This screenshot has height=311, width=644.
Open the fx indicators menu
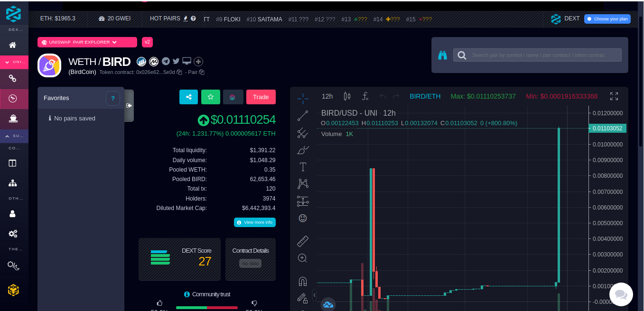[x=365, y=96]
